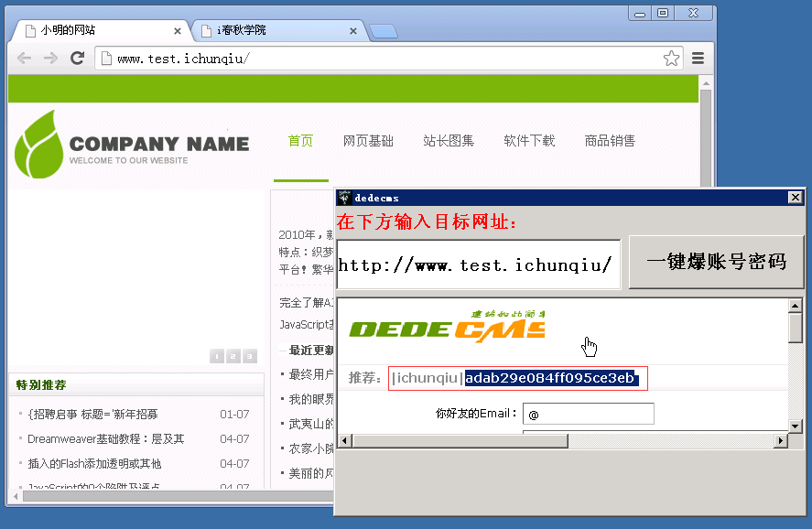The image size is (812, 529).
Task: Switch to the i春秋学院 tab
Action: pyautogui.click(x=278, y=30)
